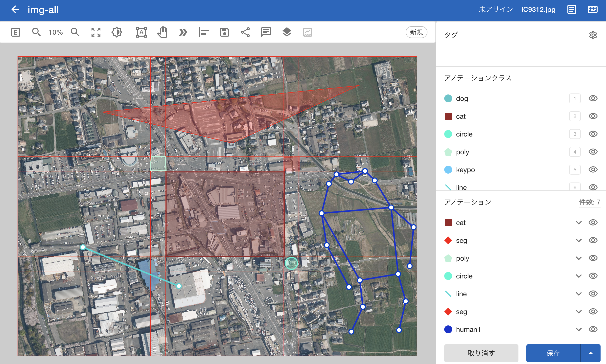Click the zoom out magnifier icon
606x364 pixels.
pyautogui.click(x=36, y=32)
